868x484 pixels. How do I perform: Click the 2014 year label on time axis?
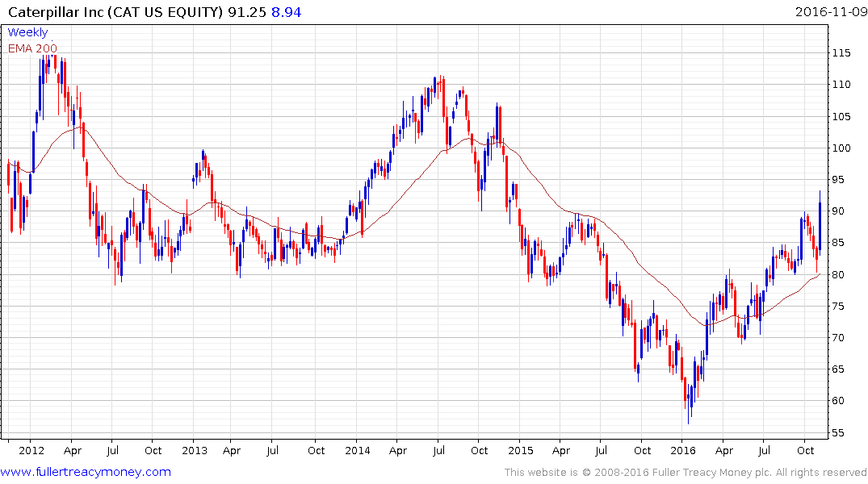[358, 450]
